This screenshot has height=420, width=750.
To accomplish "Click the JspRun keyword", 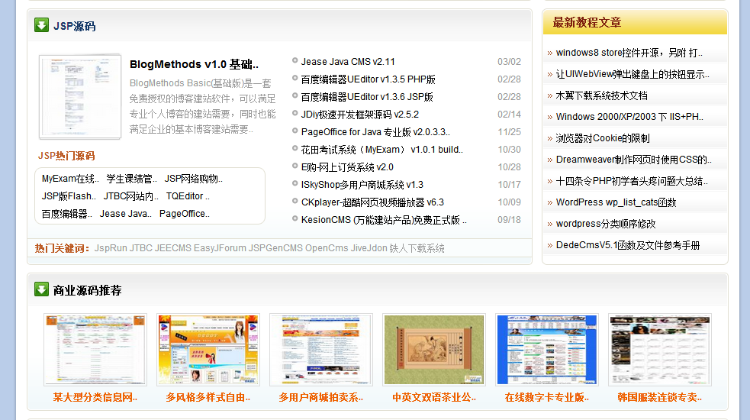I will (110, 248).
